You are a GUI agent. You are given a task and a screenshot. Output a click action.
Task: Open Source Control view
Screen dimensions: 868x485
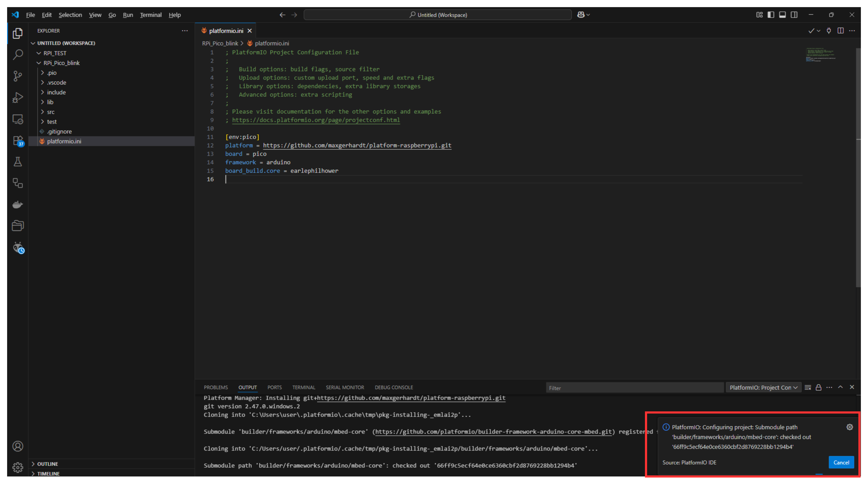[x=18, y=76]
